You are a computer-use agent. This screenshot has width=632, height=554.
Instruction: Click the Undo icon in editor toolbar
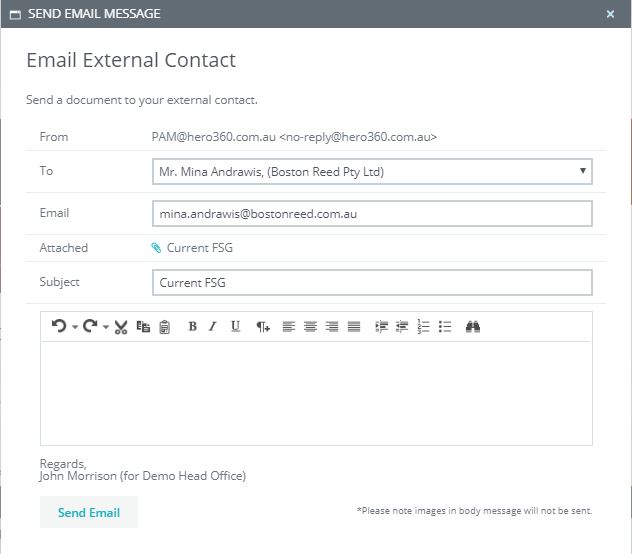pos(59,326)
